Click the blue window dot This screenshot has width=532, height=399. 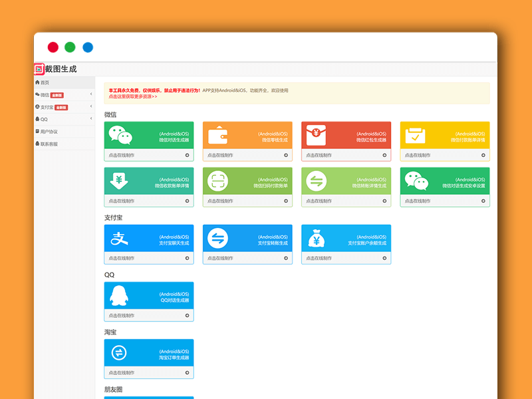coord(88,47)
